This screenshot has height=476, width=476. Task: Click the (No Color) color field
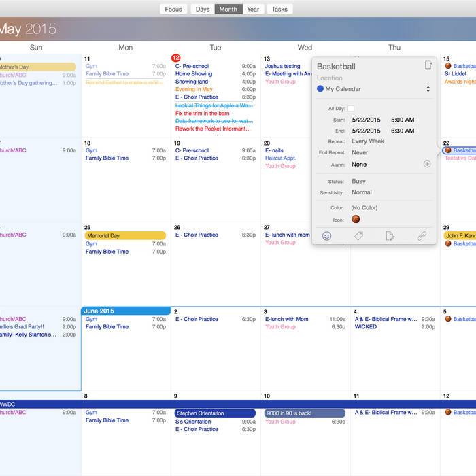point(364,208)
